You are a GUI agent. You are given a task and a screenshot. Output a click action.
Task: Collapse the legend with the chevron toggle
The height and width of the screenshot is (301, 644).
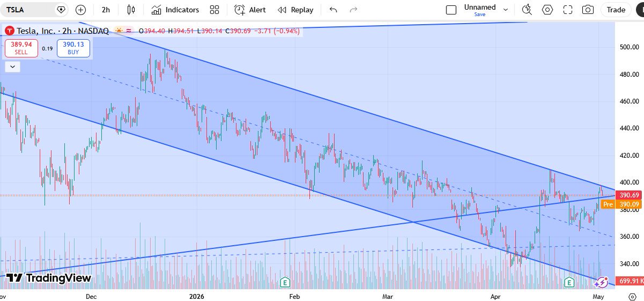coord(13,67)
